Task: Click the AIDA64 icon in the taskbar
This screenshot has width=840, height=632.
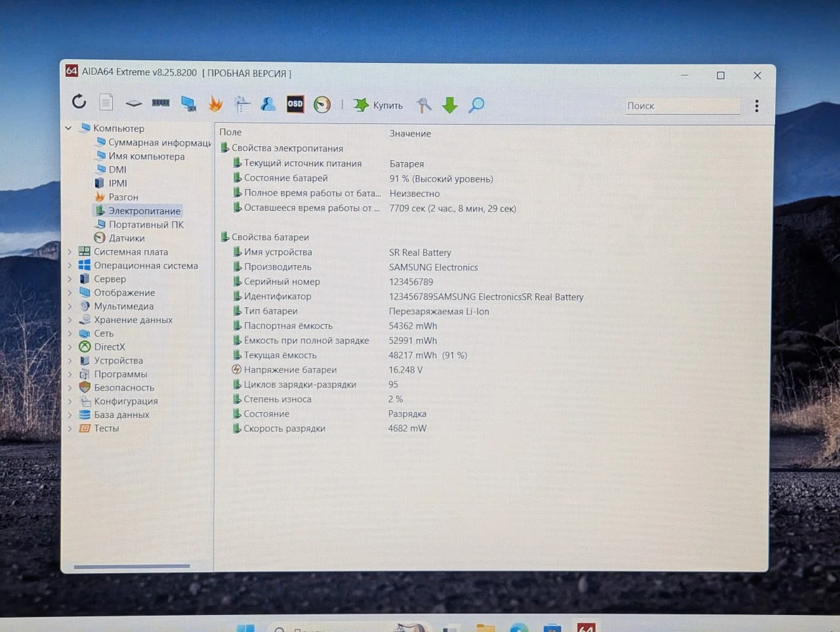Action: click(x=586, y=628)
